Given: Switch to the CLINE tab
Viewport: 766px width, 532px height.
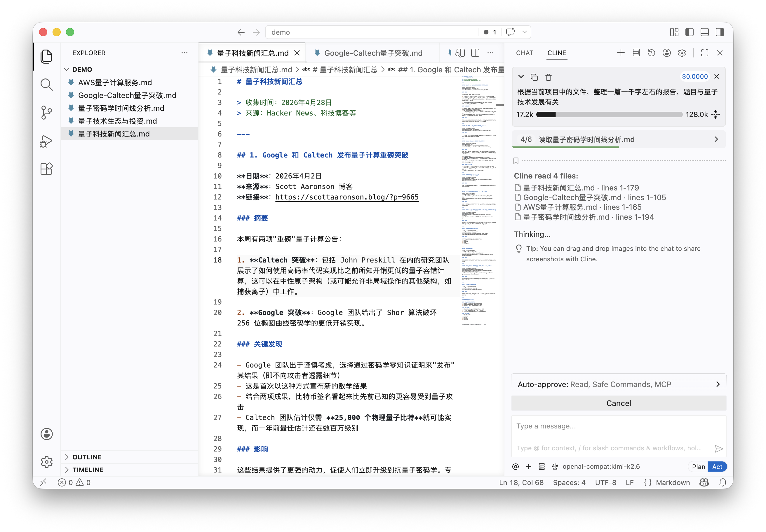Looking at the screenshot, I should pyautogui.click(x=556, y=53).
